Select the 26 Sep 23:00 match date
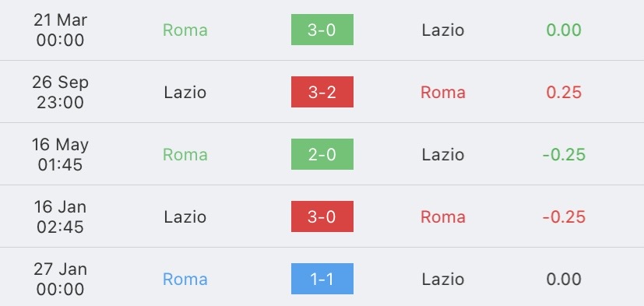Image resolution: width=644 pixels, height=306 pixels. [61, 93]
